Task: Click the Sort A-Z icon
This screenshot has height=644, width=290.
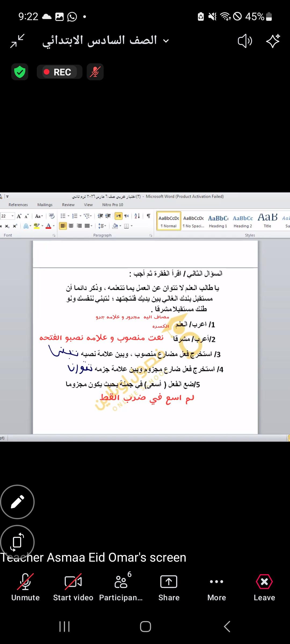Action: (137, 216)
